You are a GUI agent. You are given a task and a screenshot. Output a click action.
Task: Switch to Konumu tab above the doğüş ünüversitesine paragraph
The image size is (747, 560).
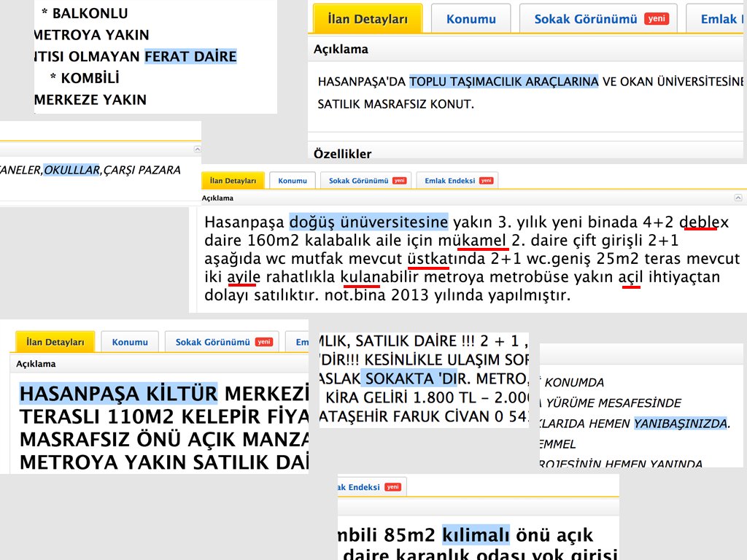point(293,181)
